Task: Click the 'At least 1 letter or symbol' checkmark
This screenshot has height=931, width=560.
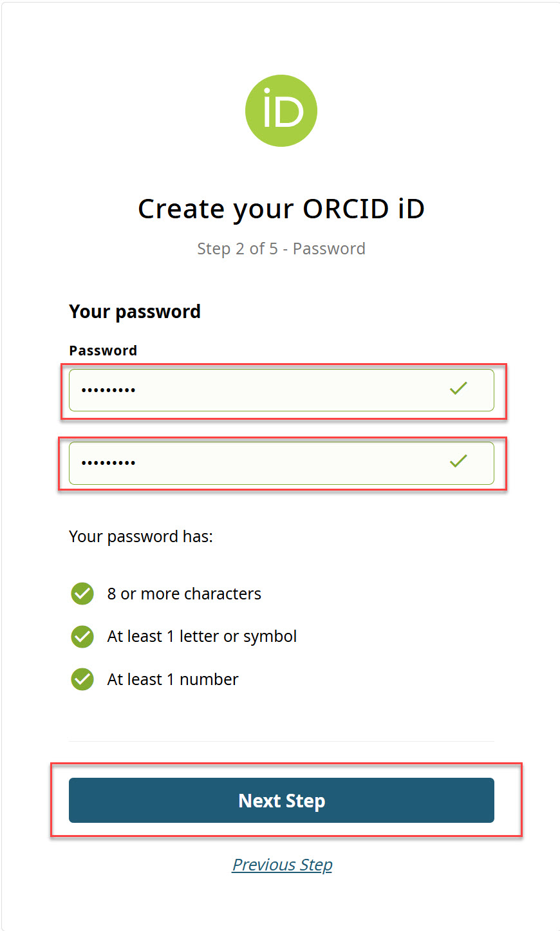Action: click(82, 636)
